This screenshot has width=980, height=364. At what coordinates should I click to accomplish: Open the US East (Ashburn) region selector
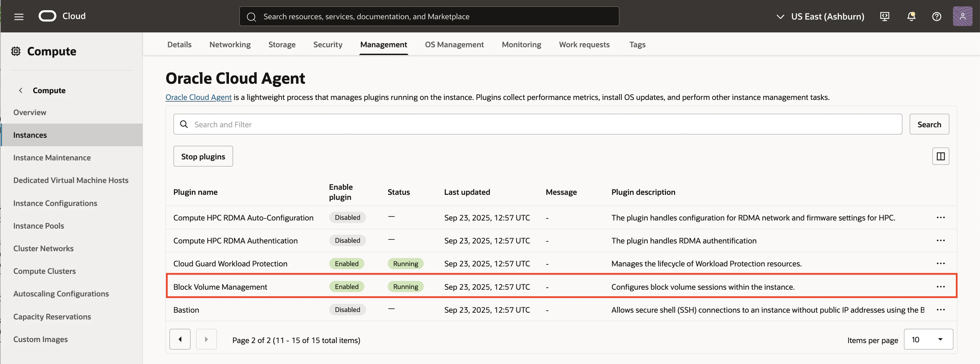[x=820, y=16]
